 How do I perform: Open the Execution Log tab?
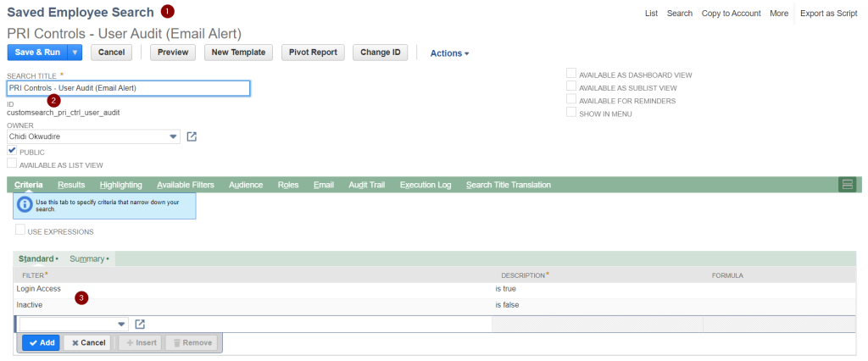coord(426,185)
